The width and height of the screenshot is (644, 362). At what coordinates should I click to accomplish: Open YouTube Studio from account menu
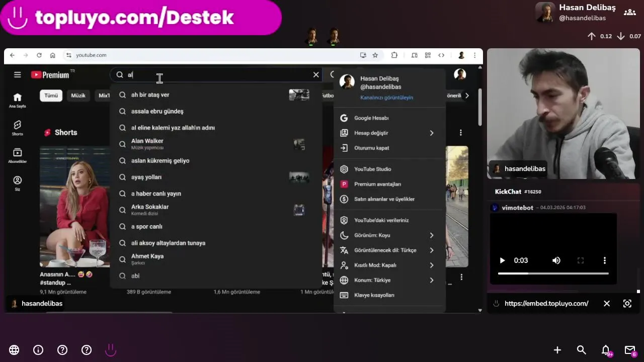[x=389, y=169]
